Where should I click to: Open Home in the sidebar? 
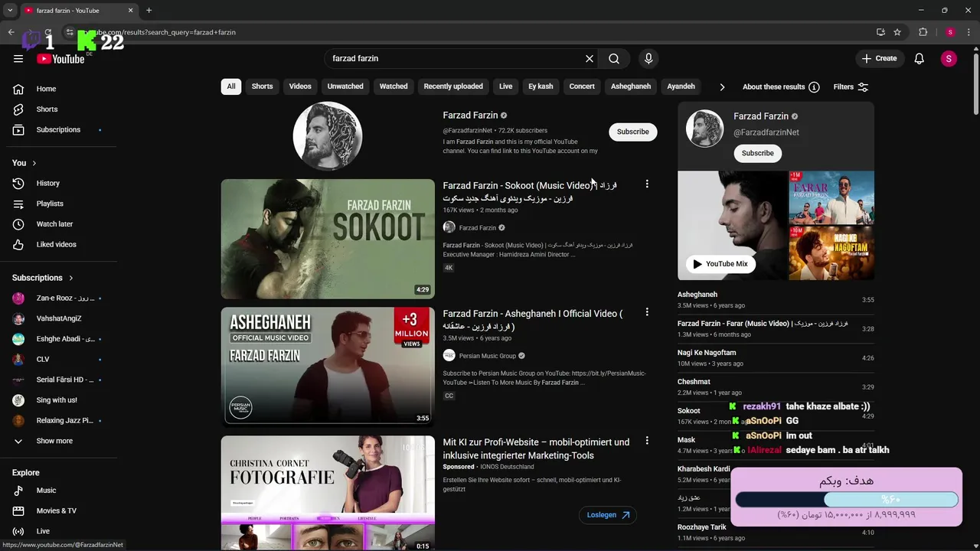click(x=59, y=89)
